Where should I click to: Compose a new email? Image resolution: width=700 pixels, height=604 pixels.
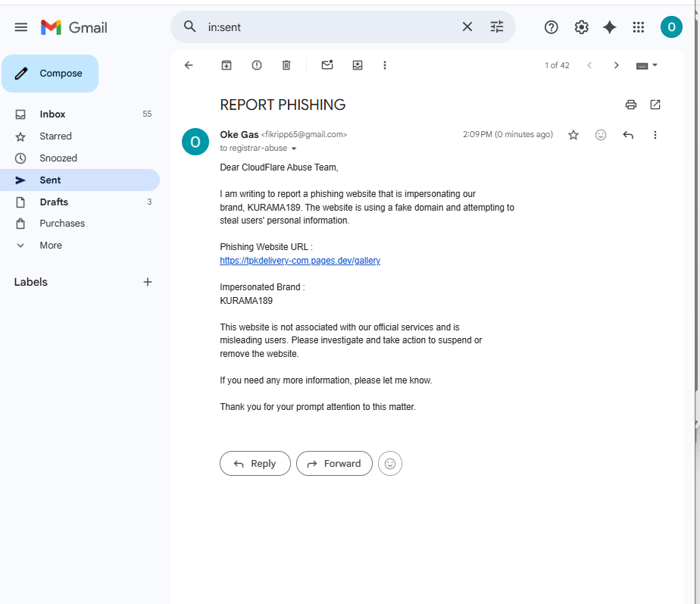tap(50, 74)
